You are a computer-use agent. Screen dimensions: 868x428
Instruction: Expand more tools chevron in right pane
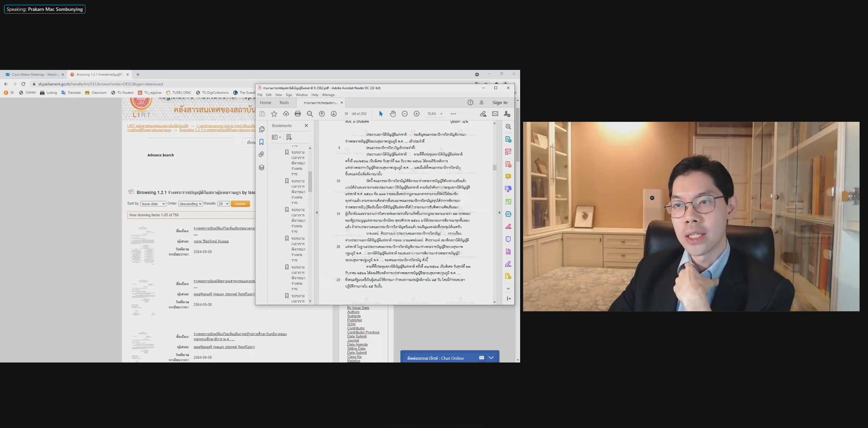pyautogui.click(x=508, y=289)
